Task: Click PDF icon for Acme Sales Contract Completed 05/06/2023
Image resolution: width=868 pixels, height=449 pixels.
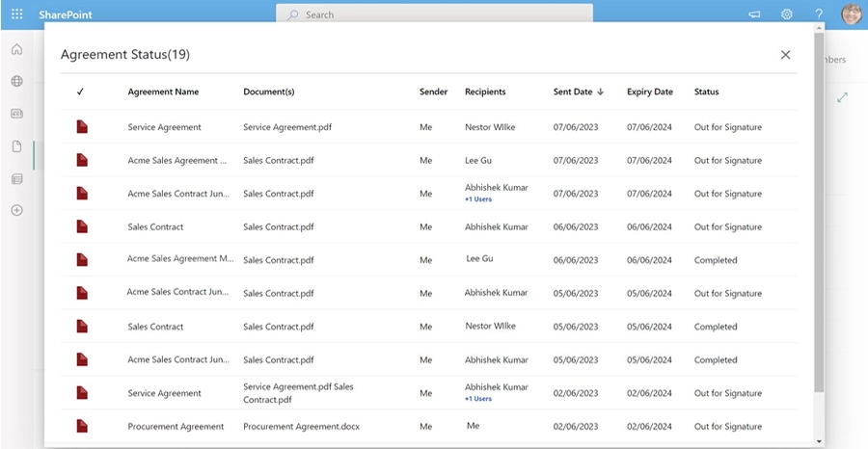Action: pyautogui.click(x=82, y=358)
